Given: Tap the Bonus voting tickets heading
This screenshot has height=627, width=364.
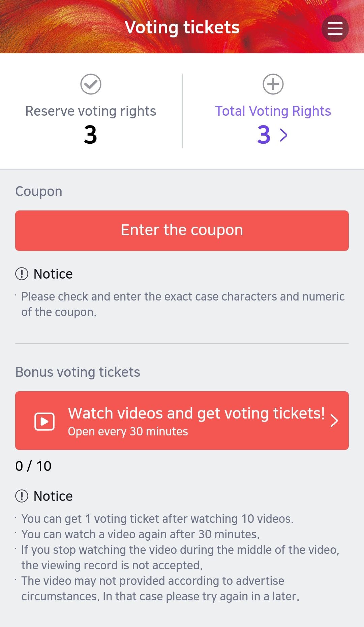Looking at the screenshot, I should click(78, 372).
